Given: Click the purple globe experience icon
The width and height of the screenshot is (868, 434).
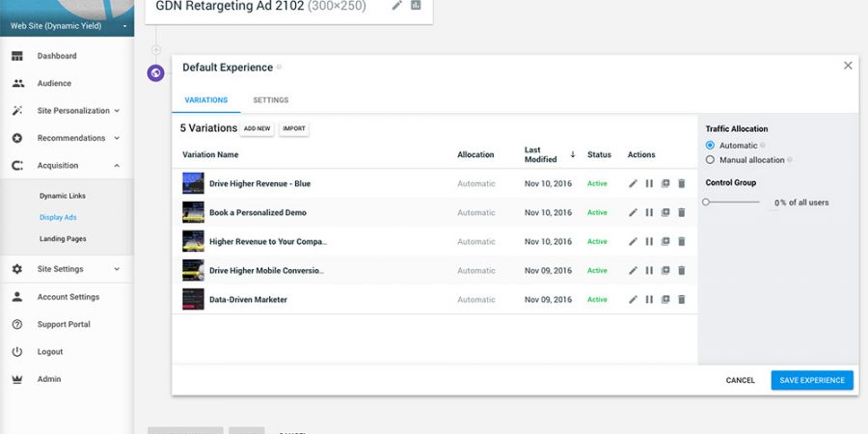Looking at the screenshot, I should tap(155, 72).
